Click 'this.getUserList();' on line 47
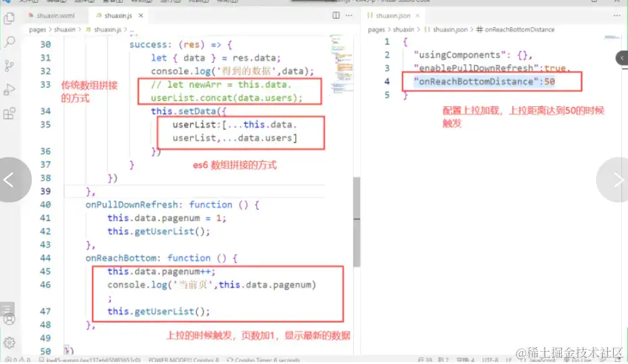The width and height of the screenshot is (628, 364). point(158,311)
